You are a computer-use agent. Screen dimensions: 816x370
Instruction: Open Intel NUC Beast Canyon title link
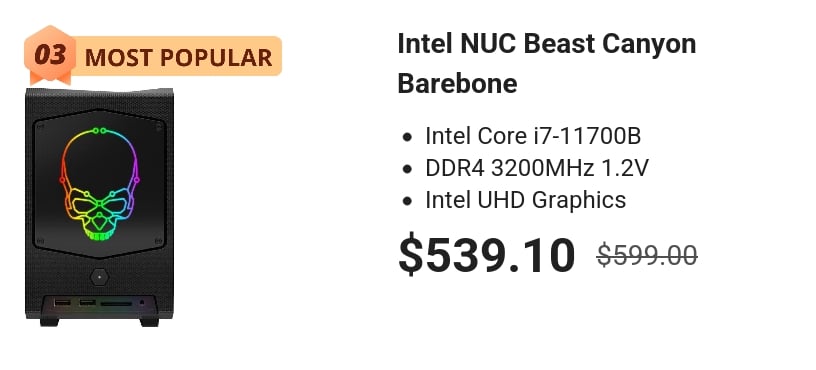[x=547, y=63]
